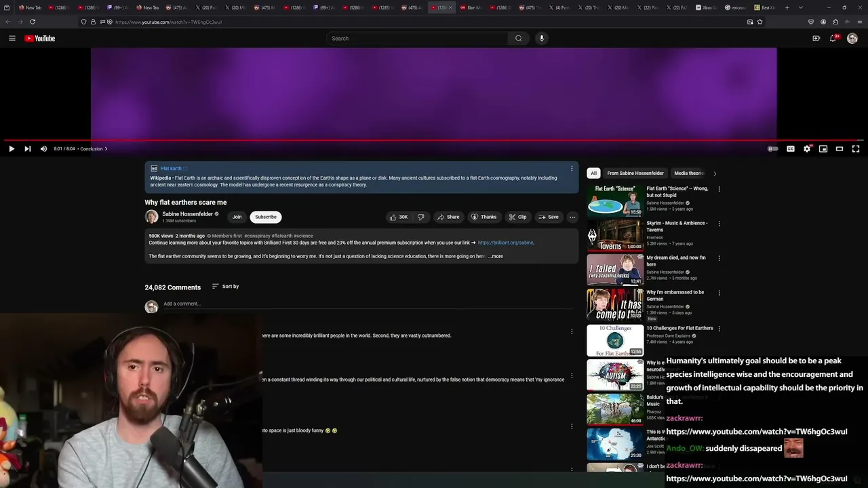This screenshot has width=868, height=488.
Task: Open options for My dream died video
Action: point(719,258)
